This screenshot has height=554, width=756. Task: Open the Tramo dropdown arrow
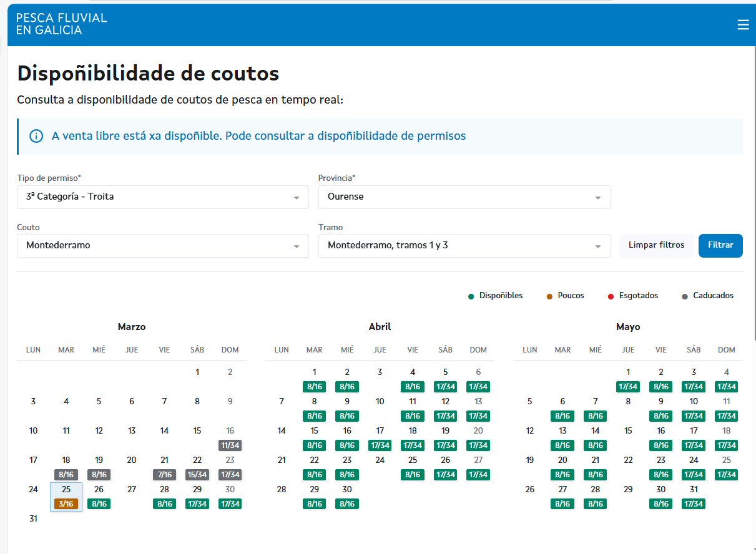(x=597, y=246)
